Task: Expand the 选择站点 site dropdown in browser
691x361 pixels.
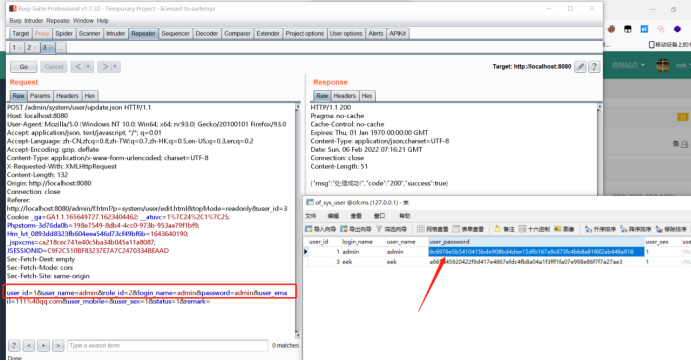Action: (x=628, y=65)
